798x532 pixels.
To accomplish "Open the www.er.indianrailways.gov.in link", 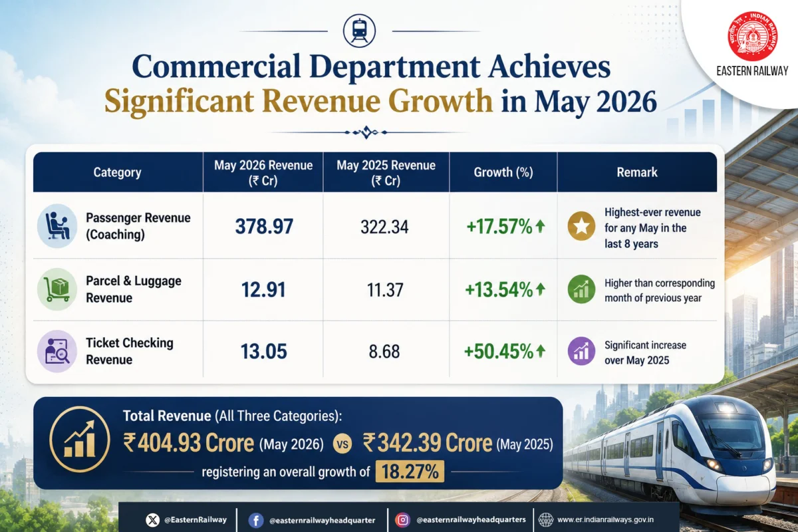I will pyautogui.click(x=615, y=520).
